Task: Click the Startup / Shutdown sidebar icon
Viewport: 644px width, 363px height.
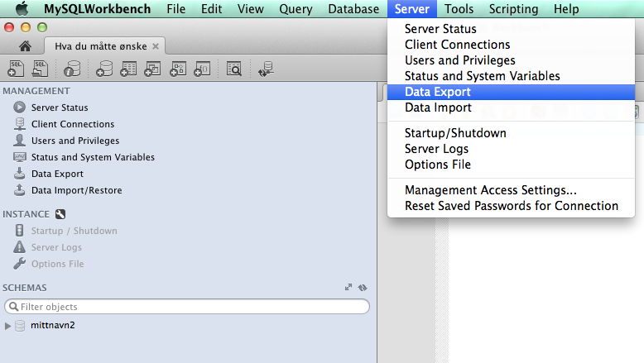Action: click(x=19, y=230)
